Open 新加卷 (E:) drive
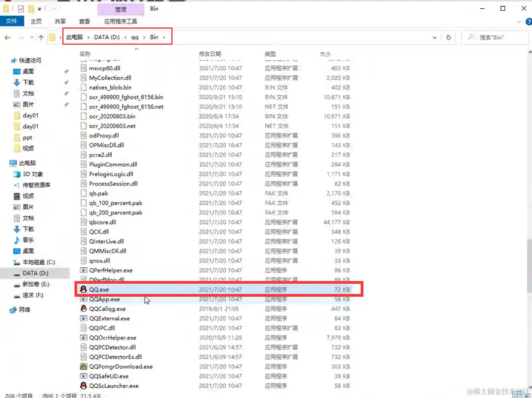 coord(36,284)
